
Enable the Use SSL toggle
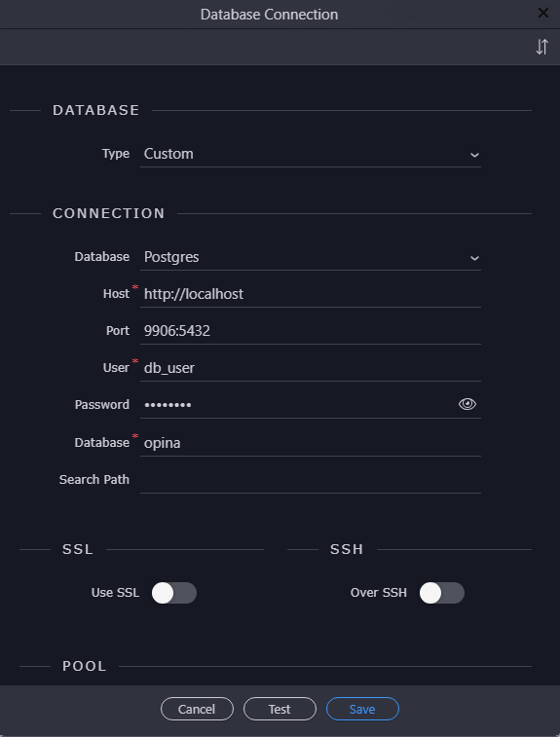(x=174, y=593)
